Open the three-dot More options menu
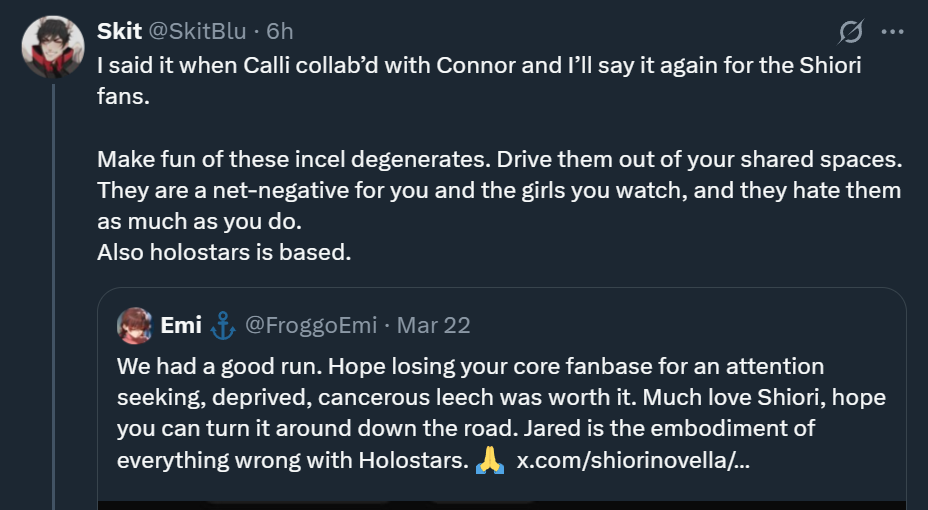This screenshot has width=928, height=510. [x=892, y=32]
